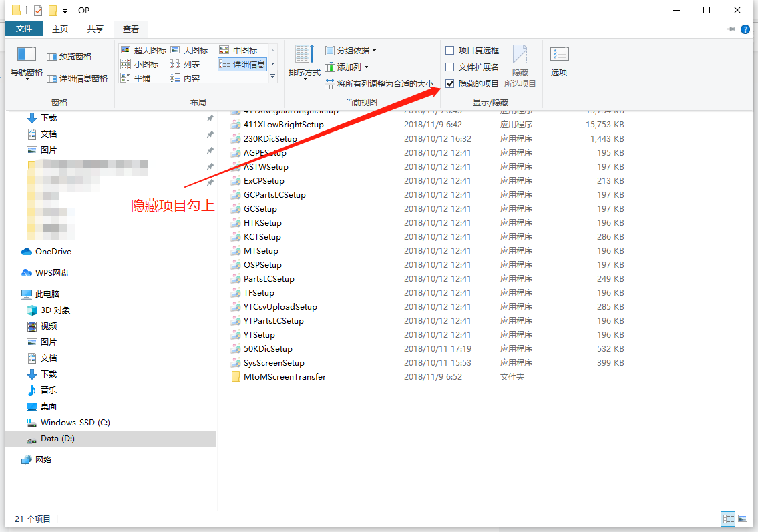Click 将所有列调整为合适的大小
Viewport: 758px width, 532px height.
click(x=379, y=84)
